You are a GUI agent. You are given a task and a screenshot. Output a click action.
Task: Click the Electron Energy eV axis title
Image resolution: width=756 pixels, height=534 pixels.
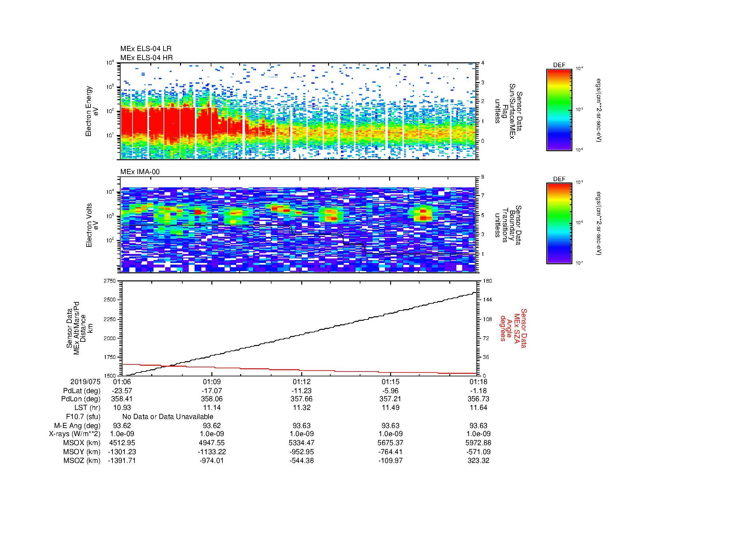click(x=92, y=111)
